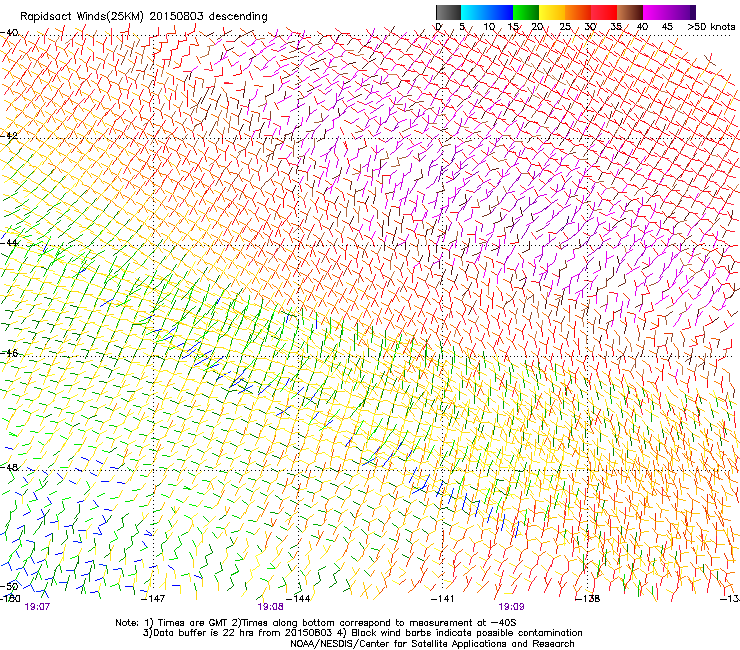The image size is (740, 650).
Task: Click the '>50 knots' legend label
Action: pos(711,26)
